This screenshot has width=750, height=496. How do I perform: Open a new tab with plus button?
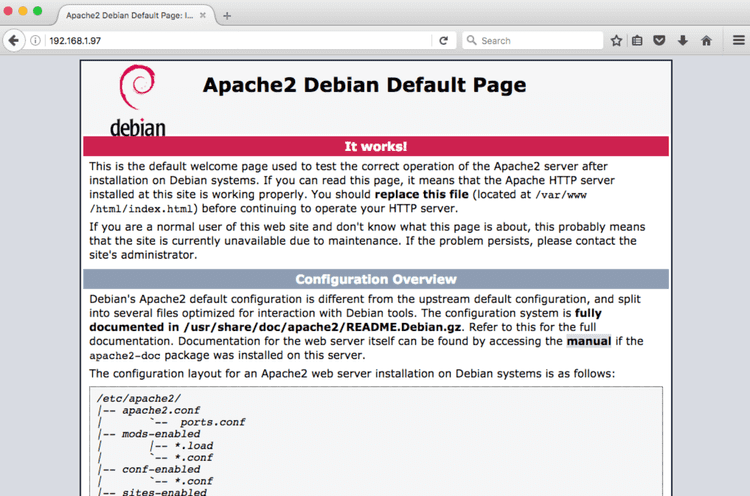227,16
